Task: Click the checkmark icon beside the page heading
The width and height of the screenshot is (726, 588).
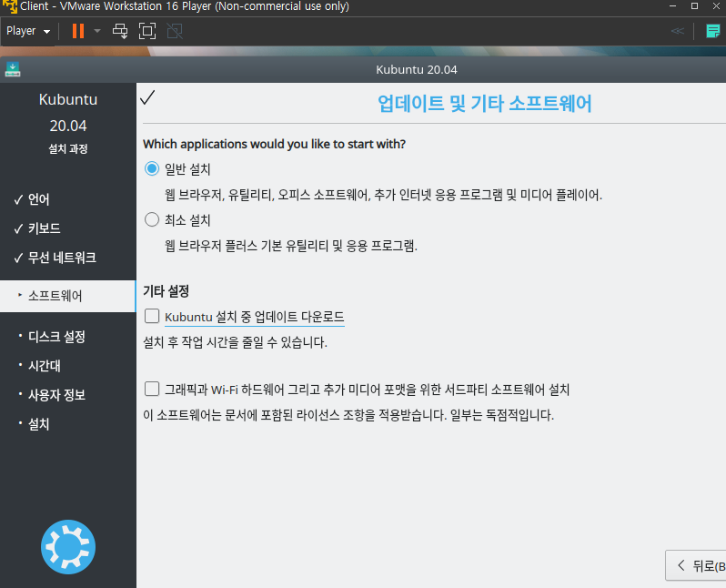Action: coord(147,97)
